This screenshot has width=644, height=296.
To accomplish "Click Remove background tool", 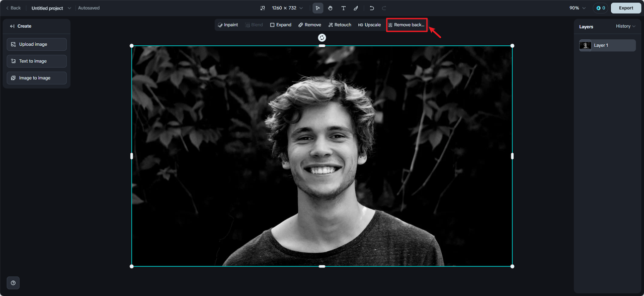I will click(x=407, y=25).
